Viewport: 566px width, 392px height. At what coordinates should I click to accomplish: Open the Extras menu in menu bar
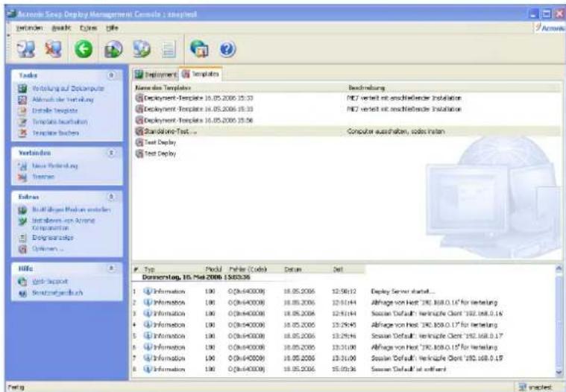[88, 28]
